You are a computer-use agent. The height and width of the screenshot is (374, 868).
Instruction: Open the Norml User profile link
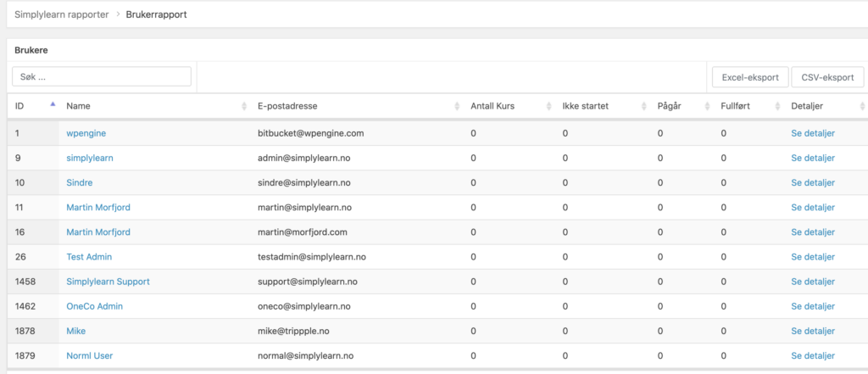point(89,355)
